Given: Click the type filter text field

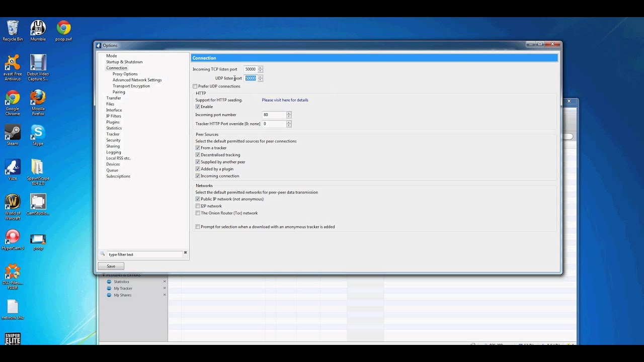Looking at the screenshot, I should click(145, 254).
